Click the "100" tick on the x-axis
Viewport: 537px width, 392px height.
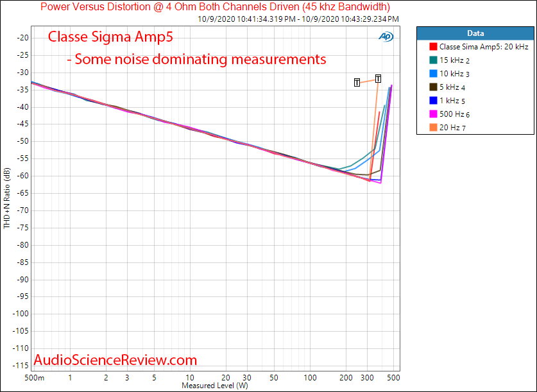tap(311, 378)
